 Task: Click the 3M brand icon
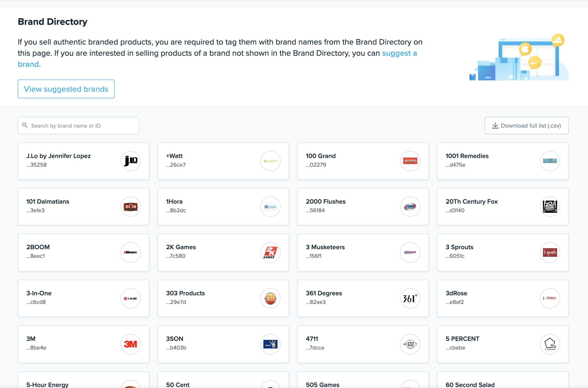pos(130,343)
